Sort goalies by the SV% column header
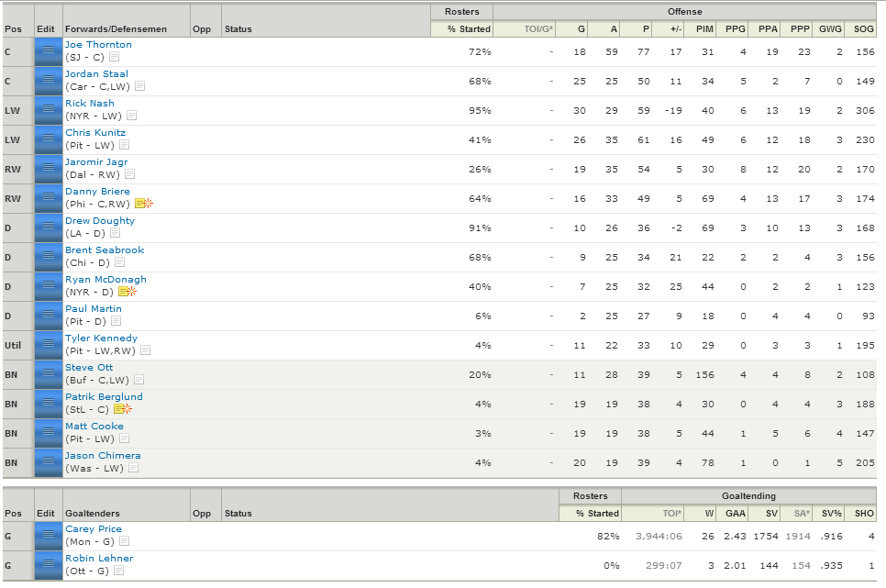The height and width of the screenshot is (588, 886). 831,514
